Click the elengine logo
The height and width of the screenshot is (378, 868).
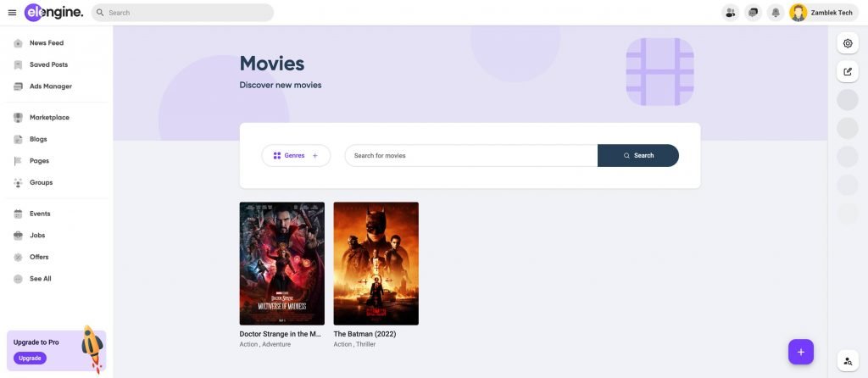[x=53, y=12]
